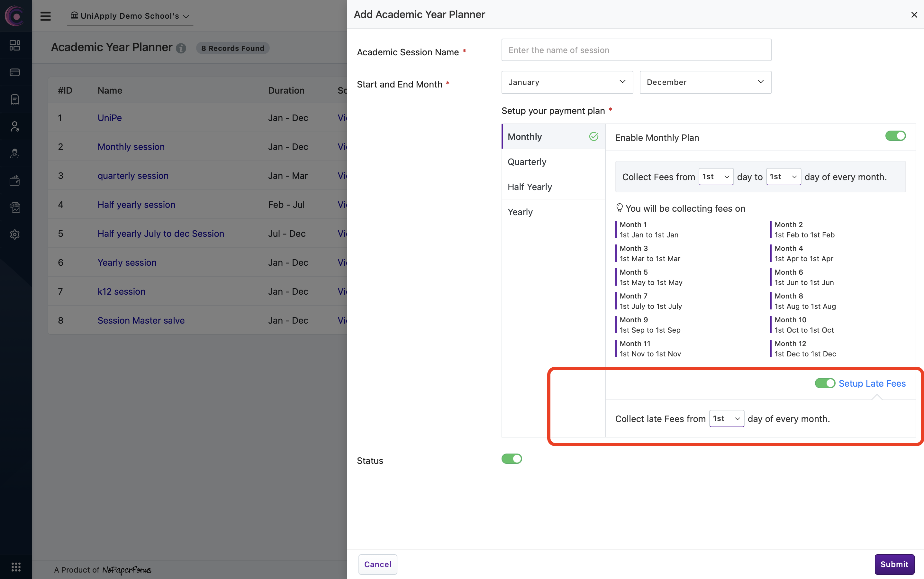Toggle the Status switch
This screenshot has height=579, width=924.
pyautogui.click(x=512, y=459)
